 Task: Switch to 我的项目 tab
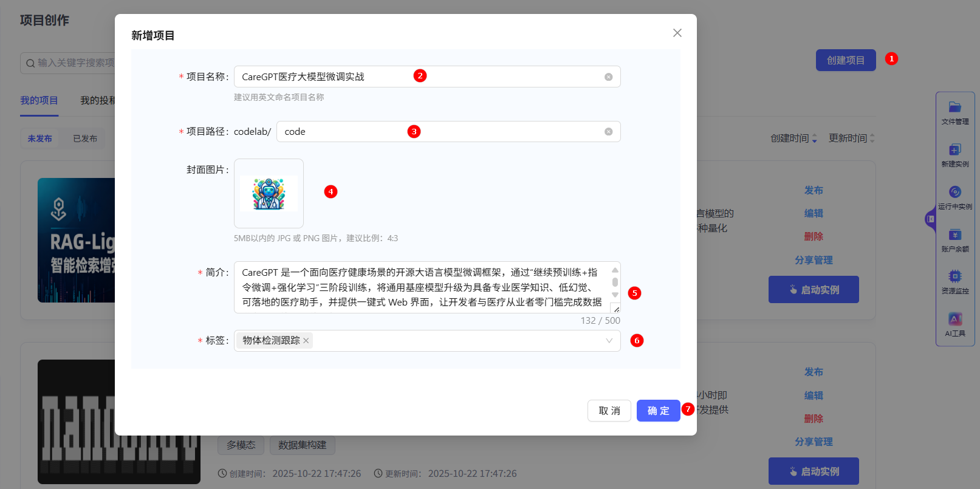click(39, 101)
